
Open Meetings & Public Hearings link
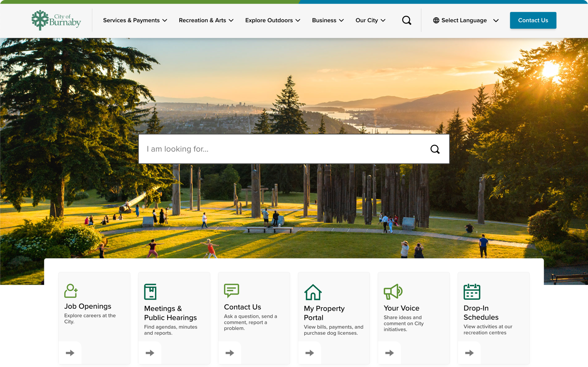click(170, 313)
